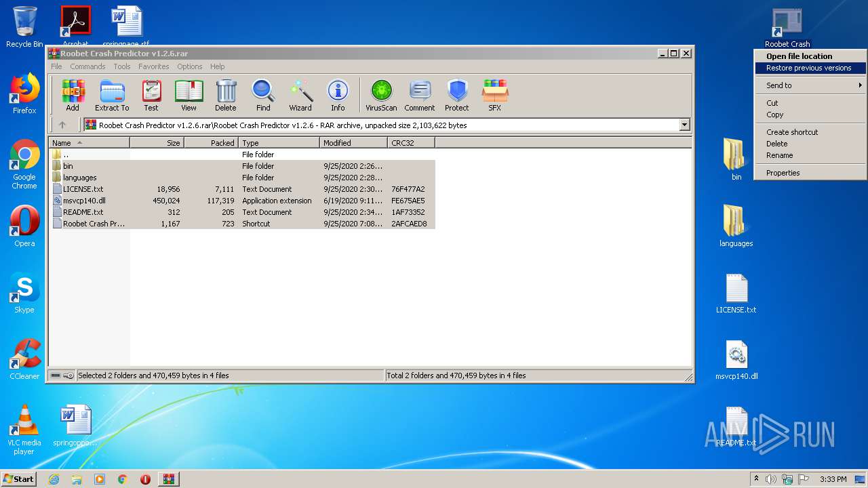868x488 pixels.
Task: Open the View toolbar icon
Action: point(189,96)
